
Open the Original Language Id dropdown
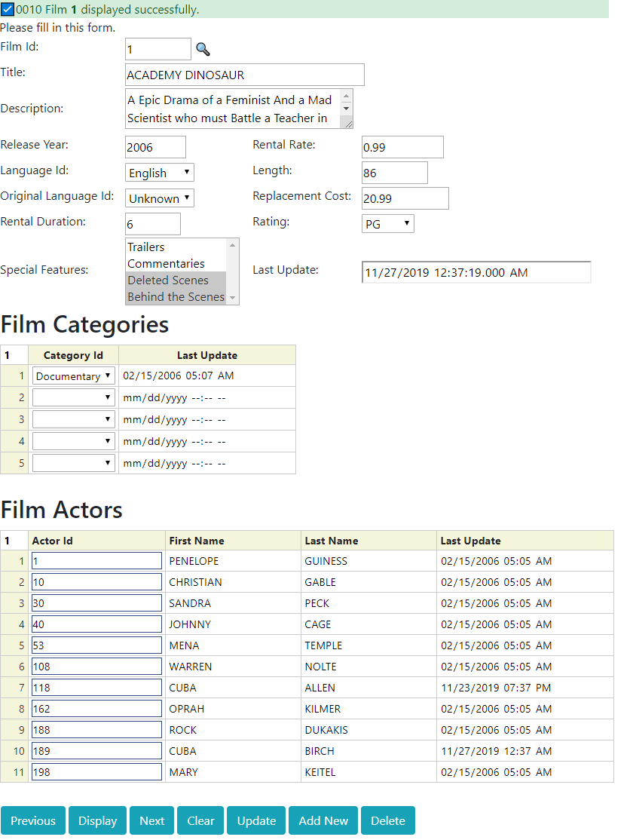point(160,198)
